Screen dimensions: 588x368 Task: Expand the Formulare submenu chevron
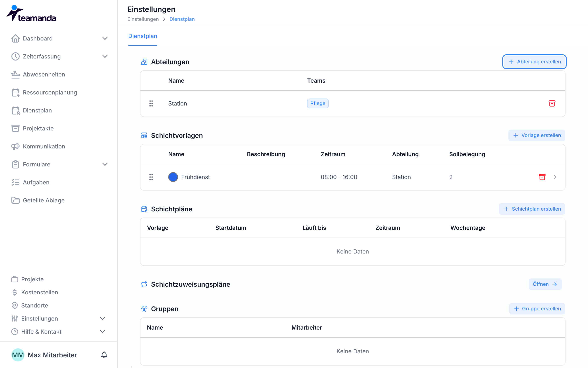coord(105,165)
